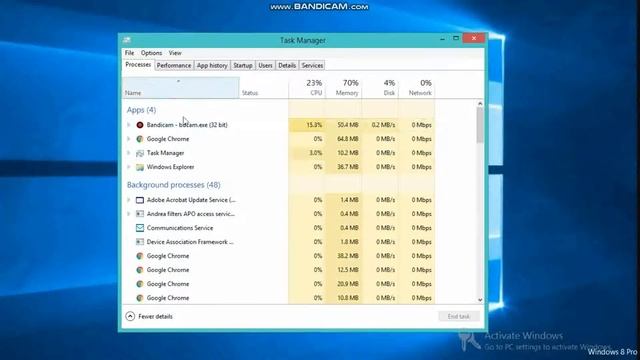
Task: Click the Apps (4) group heading
Action: click(141, 110)
